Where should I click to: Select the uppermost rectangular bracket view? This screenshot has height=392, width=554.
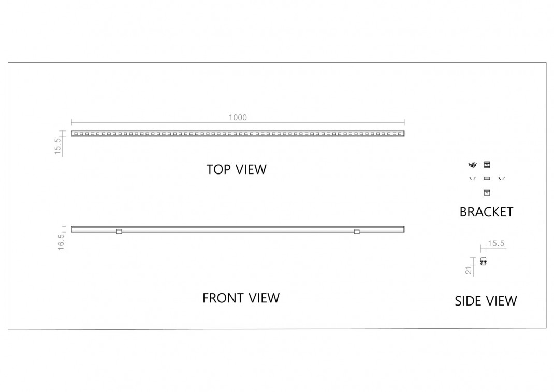click(487, 164)
